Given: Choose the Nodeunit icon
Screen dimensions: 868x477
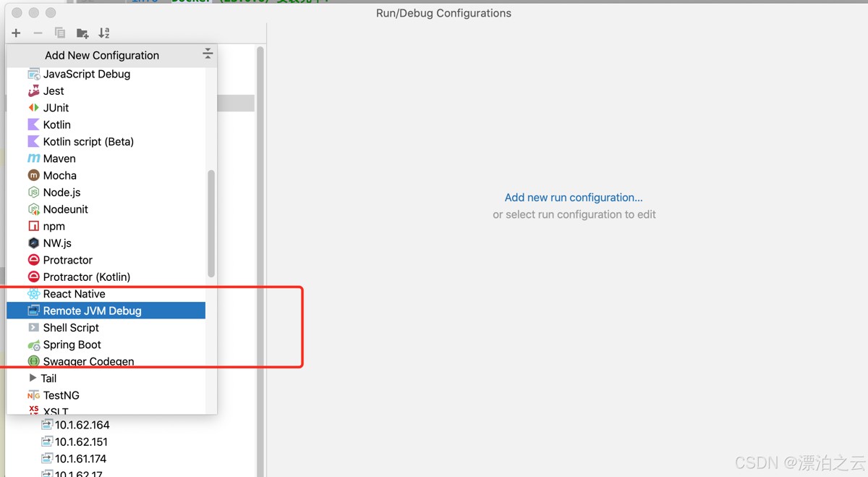Looking at the screenshot, I should tap(33, 209).
